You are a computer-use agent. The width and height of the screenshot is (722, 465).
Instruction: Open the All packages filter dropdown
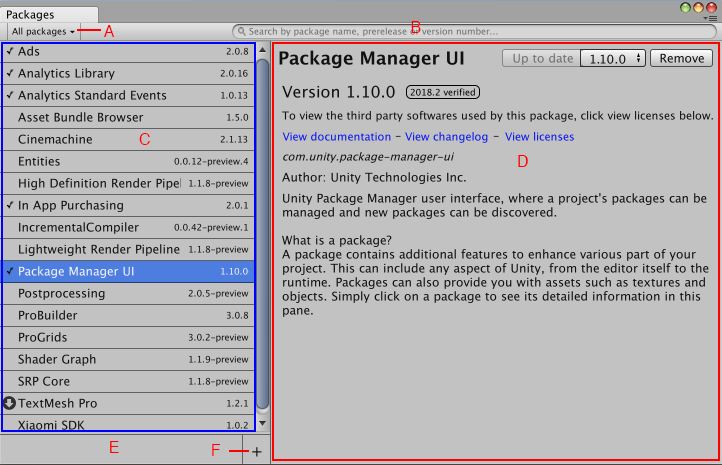coord(43,31)
